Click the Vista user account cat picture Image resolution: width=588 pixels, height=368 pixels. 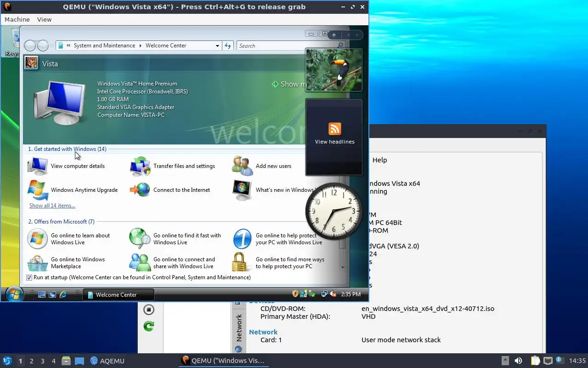pos(31,63)
